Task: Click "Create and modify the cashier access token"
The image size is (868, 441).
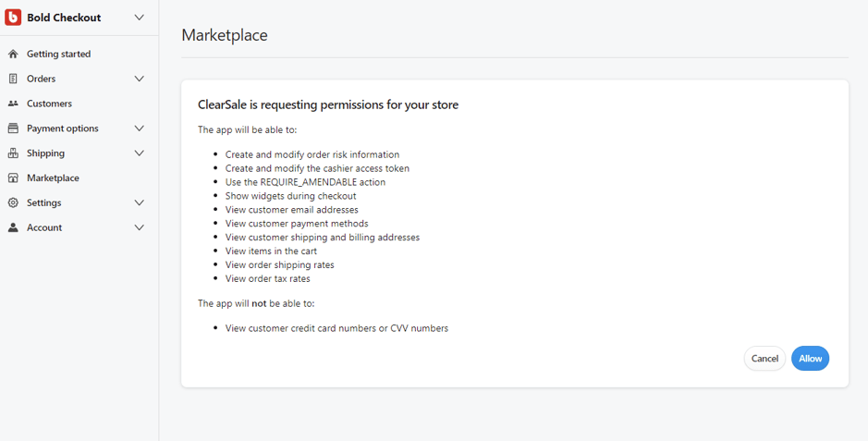Action: (317, 168)
